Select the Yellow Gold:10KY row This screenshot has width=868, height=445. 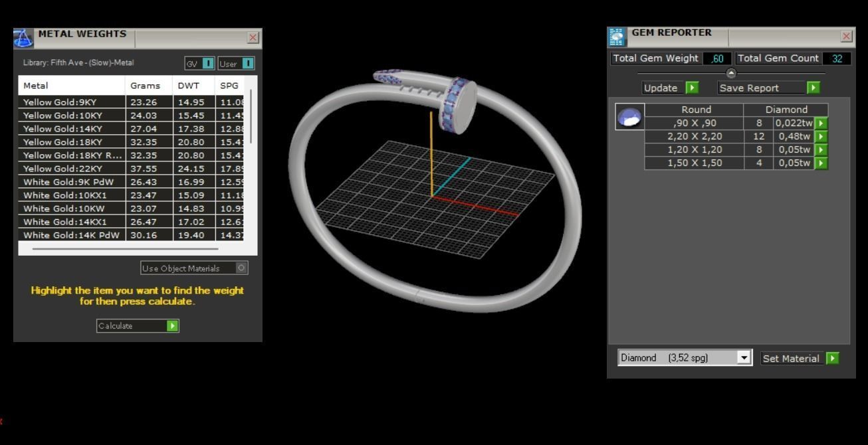tap(132, 116)
